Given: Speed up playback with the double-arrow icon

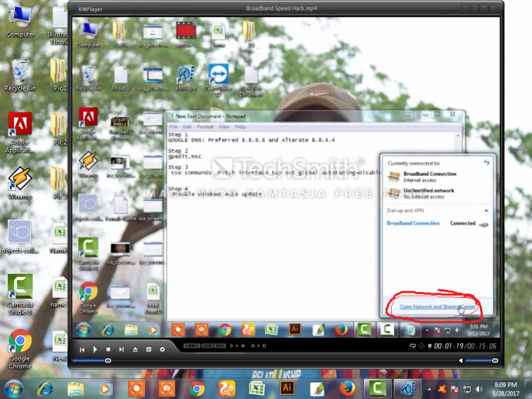Looking at the screenshot, I should pyautogui.click(x=243, y=346).
